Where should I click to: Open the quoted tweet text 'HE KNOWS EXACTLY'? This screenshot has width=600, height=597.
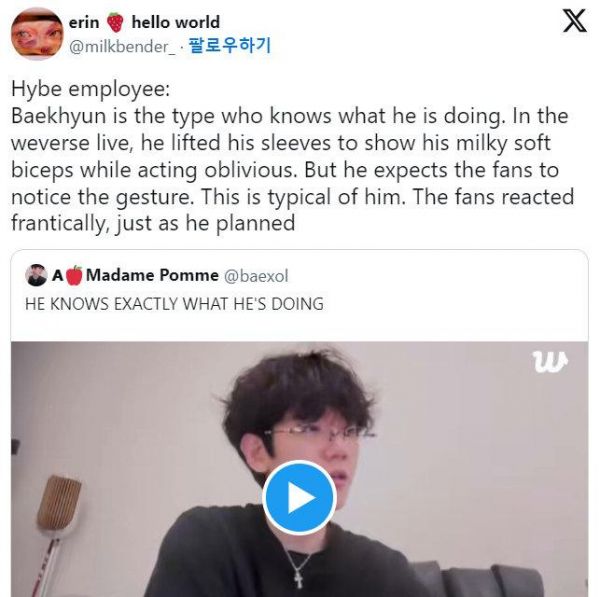point(174,304)
